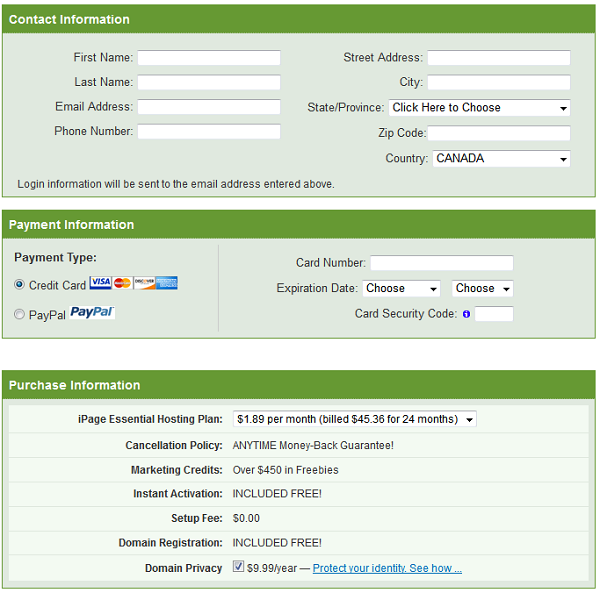This screenshot has height=600, width=600.
Task: Uncheck the Domain Privacy checkbox
Action: click(238, 566)
